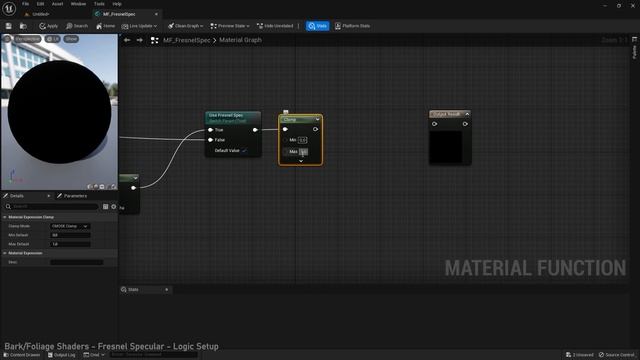640x360 pixels.
Task: Click the Unreal Engine logo icon
Action: [x=9, y=9]
